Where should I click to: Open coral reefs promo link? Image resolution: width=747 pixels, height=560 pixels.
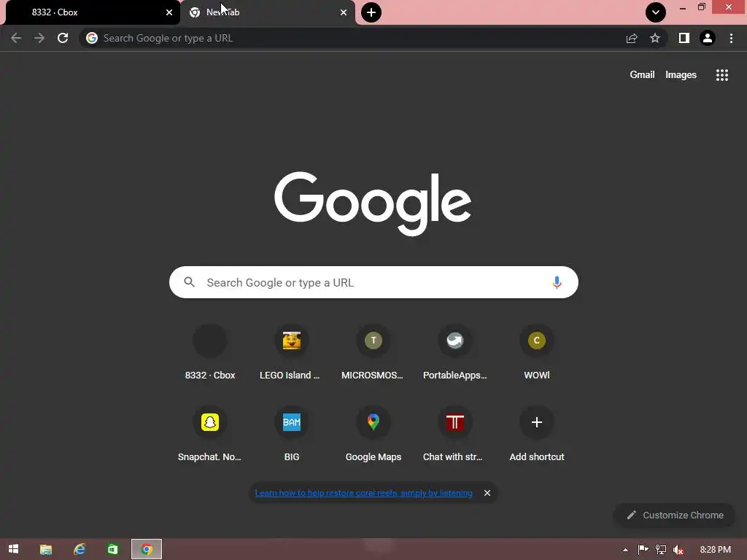(x=363, y=493)
